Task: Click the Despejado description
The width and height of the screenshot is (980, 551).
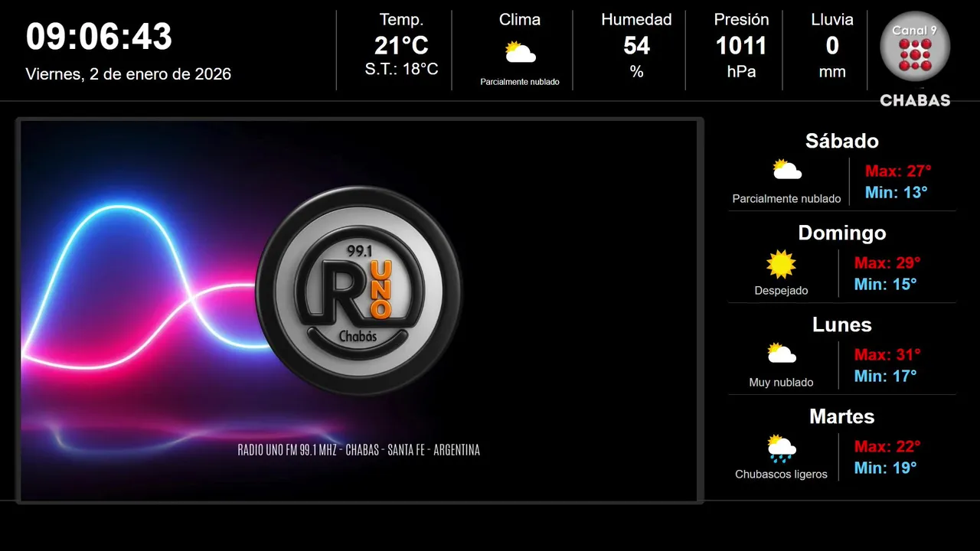Action: tap(781, 291)
